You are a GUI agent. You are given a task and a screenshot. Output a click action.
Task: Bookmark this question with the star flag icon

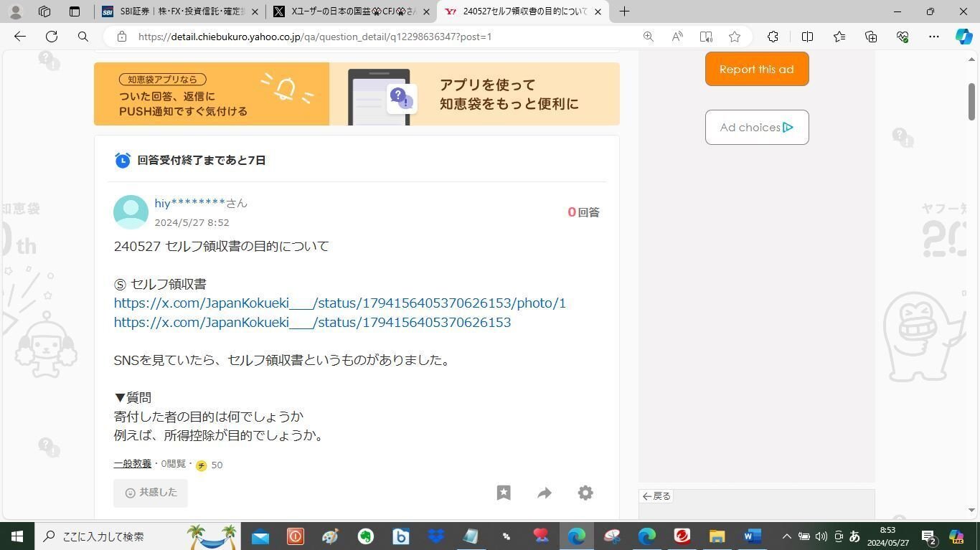(504, 493)
